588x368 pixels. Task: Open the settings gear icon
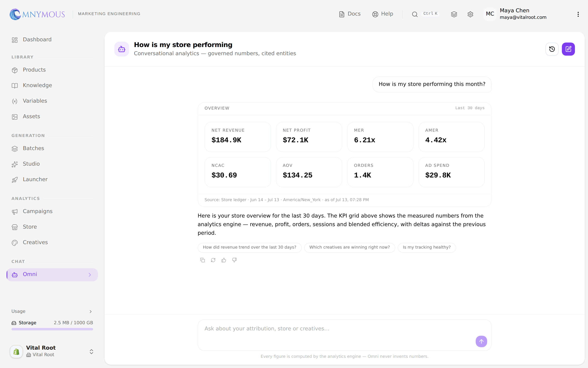[x=470, y=14]
